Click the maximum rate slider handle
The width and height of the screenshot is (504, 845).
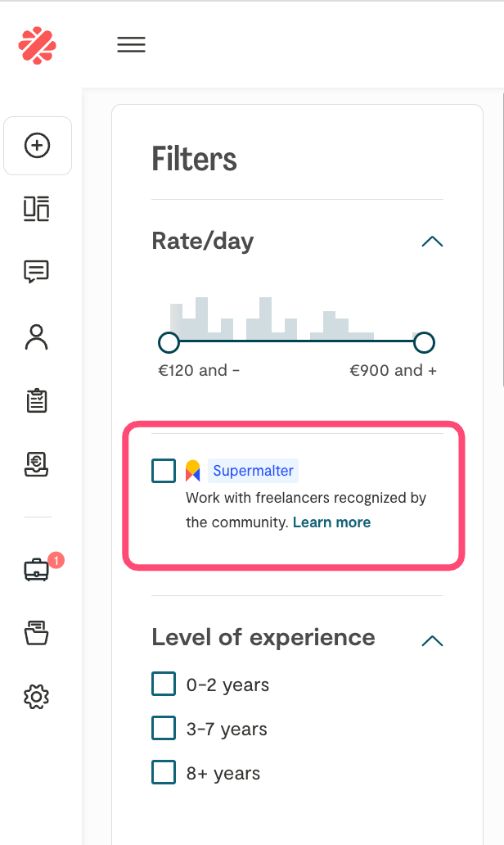[x=424, y=341]
